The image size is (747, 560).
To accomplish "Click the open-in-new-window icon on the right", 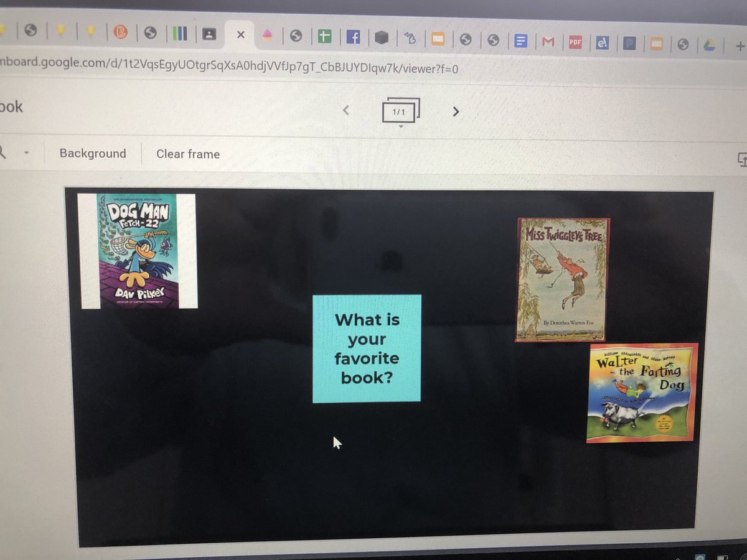I will tap(742, 161).
